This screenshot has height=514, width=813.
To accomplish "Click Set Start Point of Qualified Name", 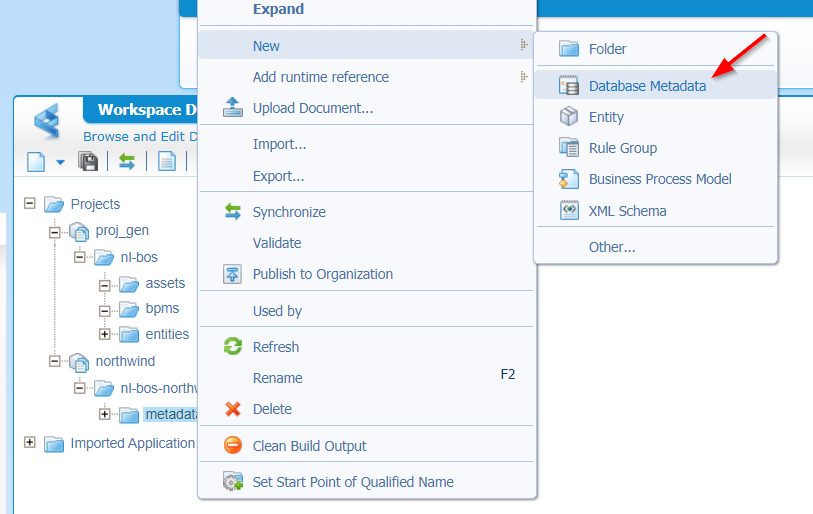I will tap(353, 482).
